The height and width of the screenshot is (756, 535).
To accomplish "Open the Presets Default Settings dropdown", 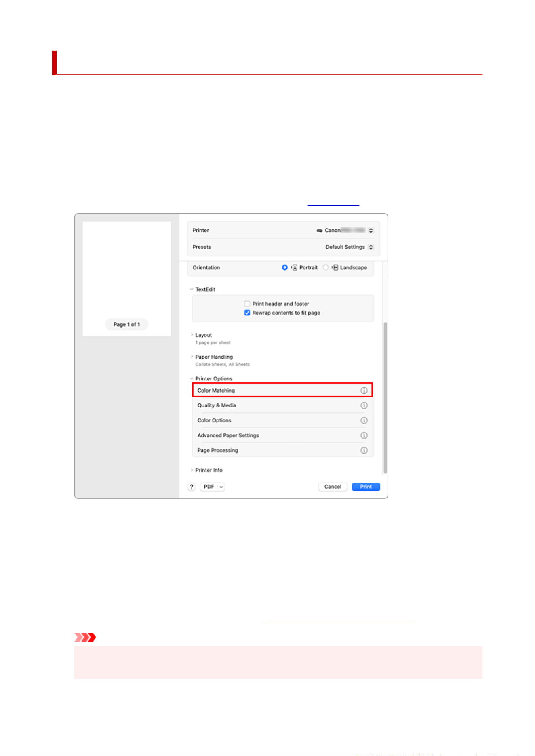I will tap(371, 247).
